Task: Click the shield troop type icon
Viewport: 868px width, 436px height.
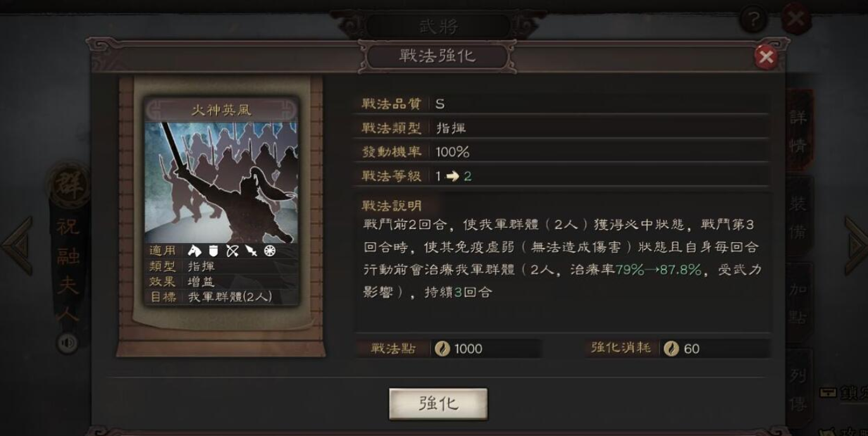Action: click(213, 251)
